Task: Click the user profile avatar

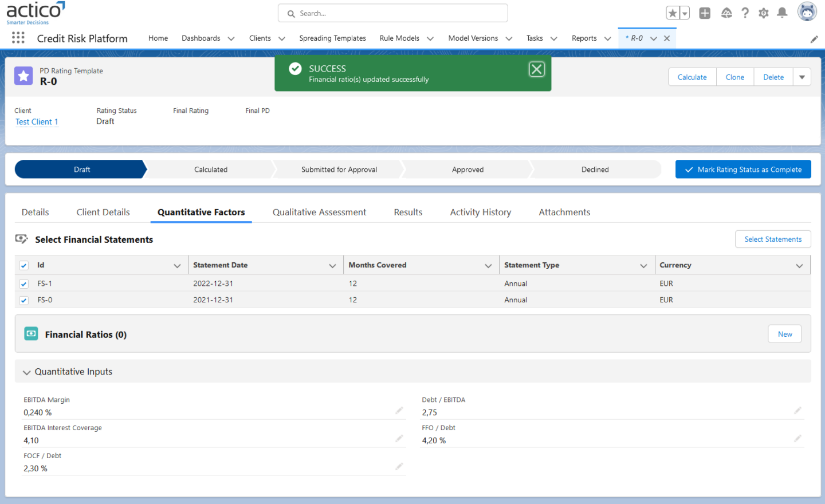Action: 807,11
